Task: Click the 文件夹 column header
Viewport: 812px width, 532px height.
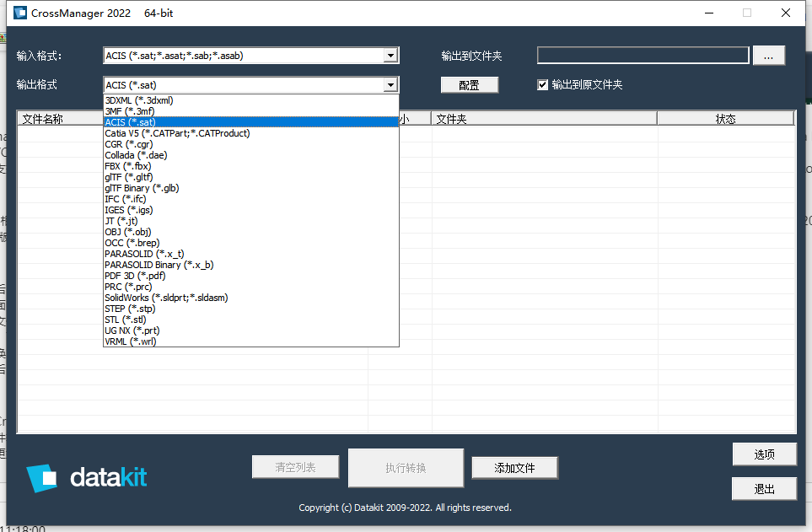Action: (544, 119)
